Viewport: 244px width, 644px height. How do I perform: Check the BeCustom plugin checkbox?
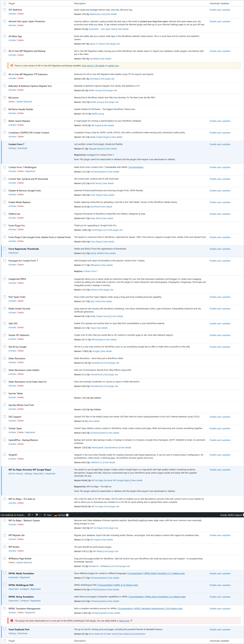point(5,97)
